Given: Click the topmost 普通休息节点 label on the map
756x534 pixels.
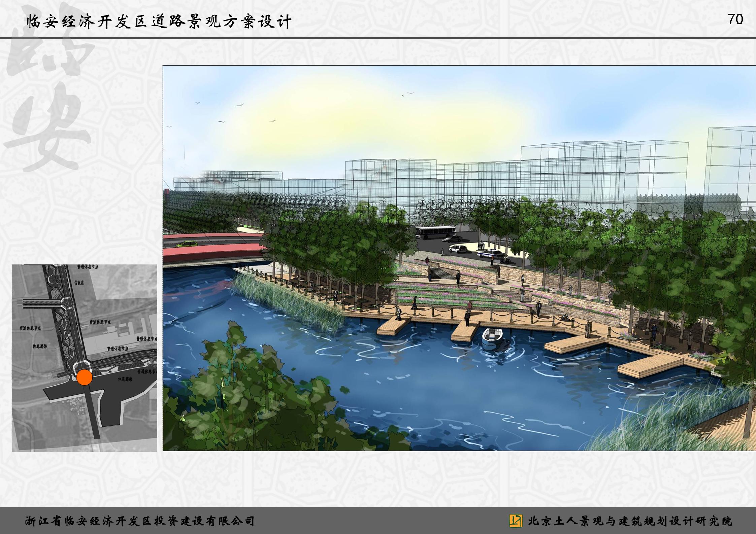Looking at the screenshot, I should coord(88,267).
